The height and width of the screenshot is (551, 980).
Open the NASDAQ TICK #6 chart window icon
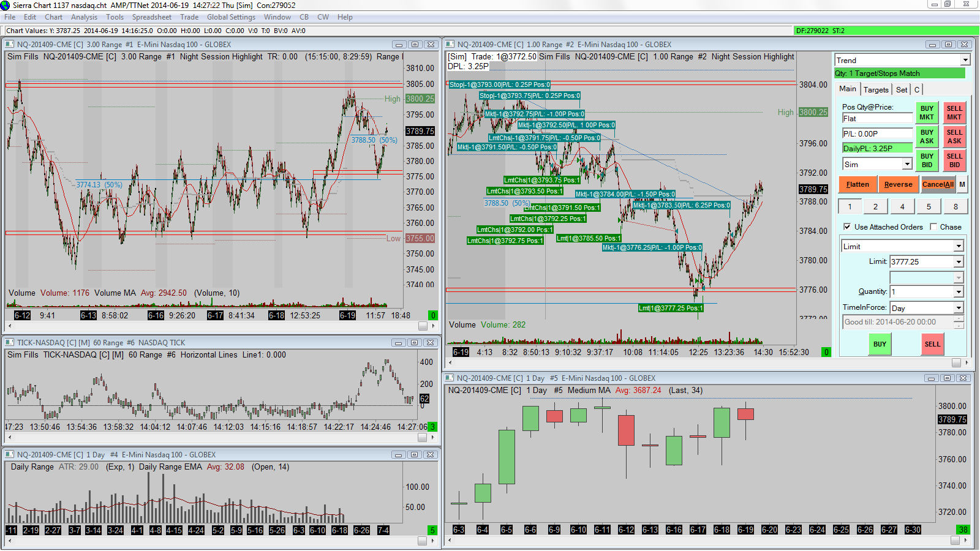pos(9,342)
